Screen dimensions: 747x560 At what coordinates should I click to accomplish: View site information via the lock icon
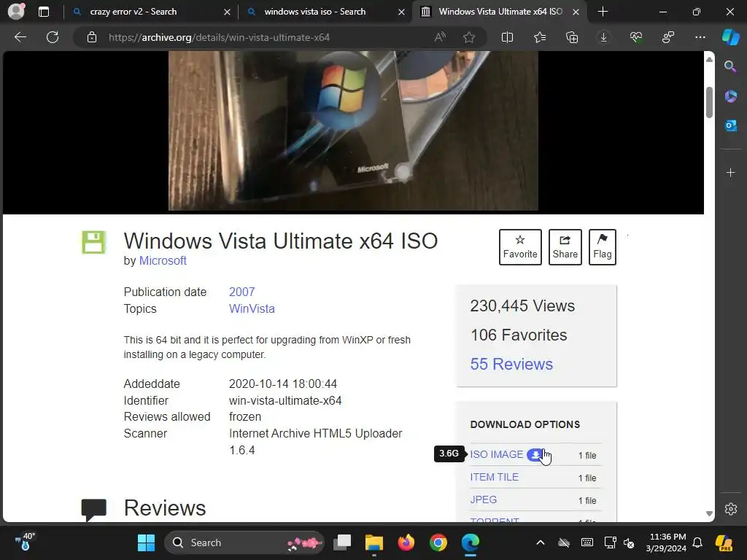(x=92, y=37)
